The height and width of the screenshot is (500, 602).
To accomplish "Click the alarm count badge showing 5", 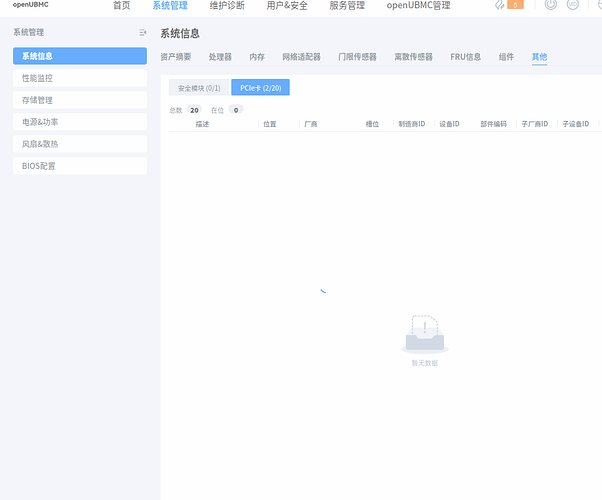I will pos(516,5).
